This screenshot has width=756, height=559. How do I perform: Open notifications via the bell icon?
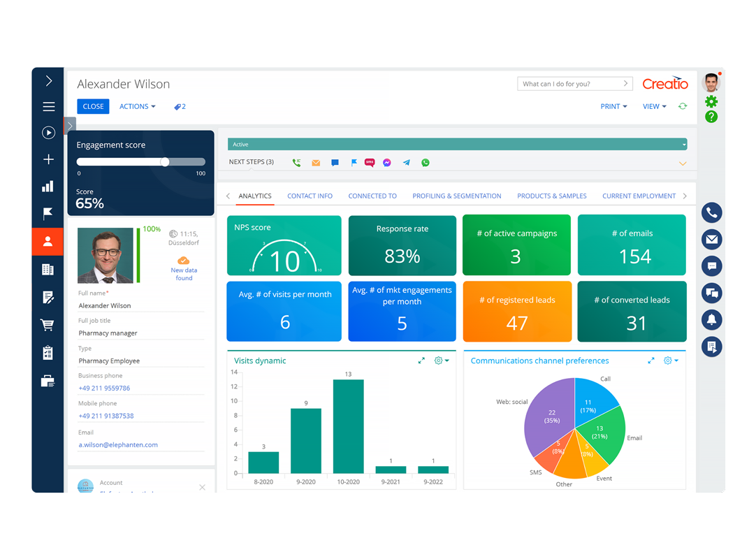coord(711,319)
